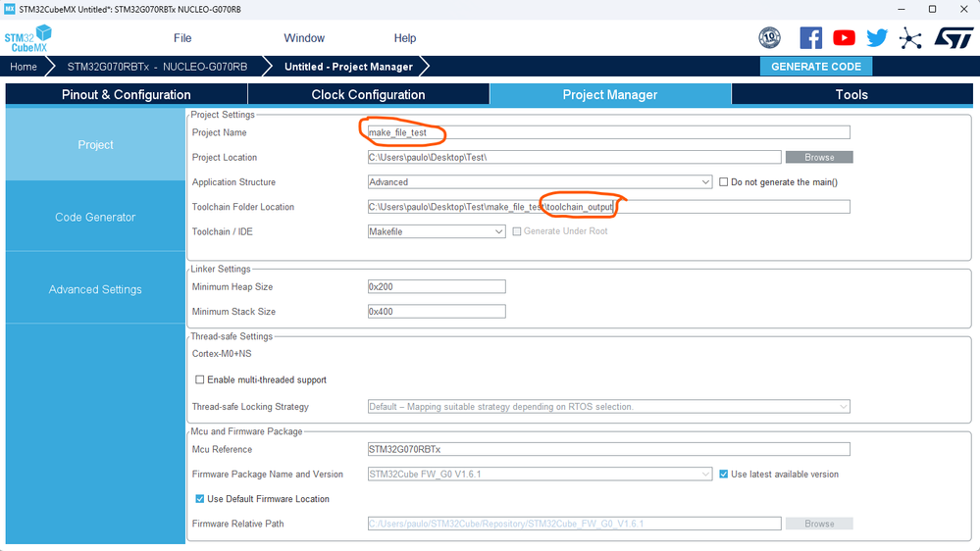
Task: Toggle Use Default Firmware Location checkbox
Action: point(200,498)
